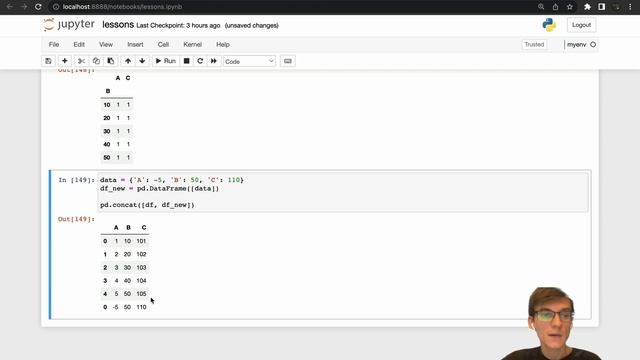
Task: Restart the kernel icon
Action: [x=200, y=61]
